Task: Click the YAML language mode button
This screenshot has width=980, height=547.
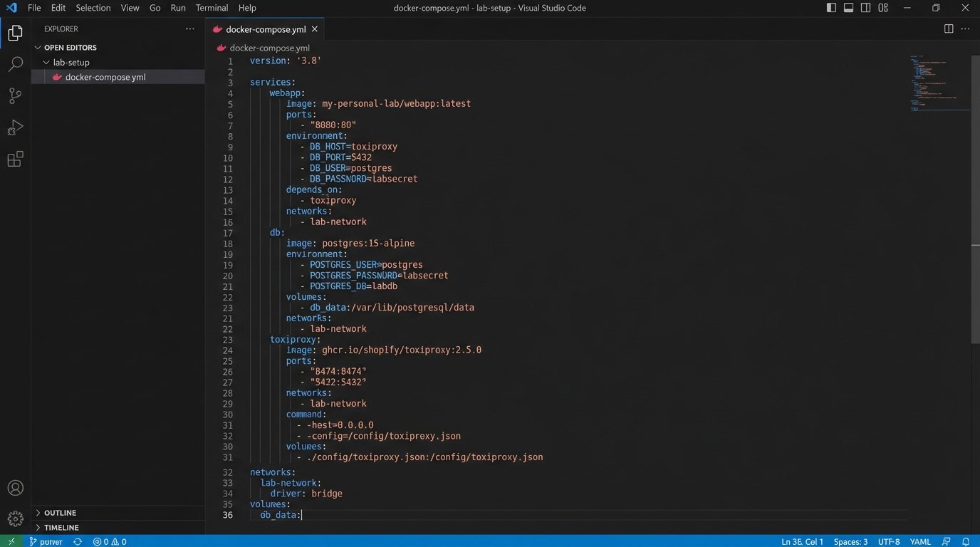Action: 920,541
